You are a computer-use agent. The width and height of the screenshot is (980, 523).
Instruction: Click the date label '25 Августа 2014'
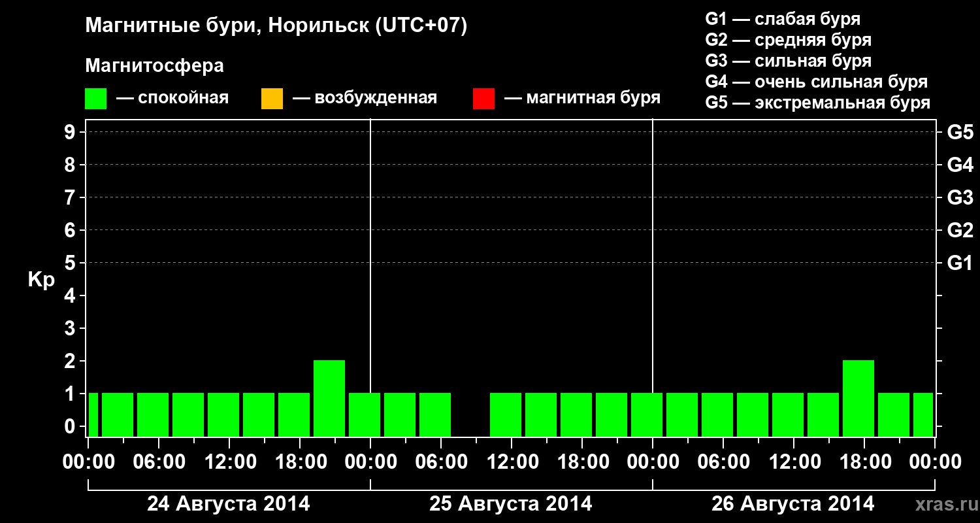[511, 504]
